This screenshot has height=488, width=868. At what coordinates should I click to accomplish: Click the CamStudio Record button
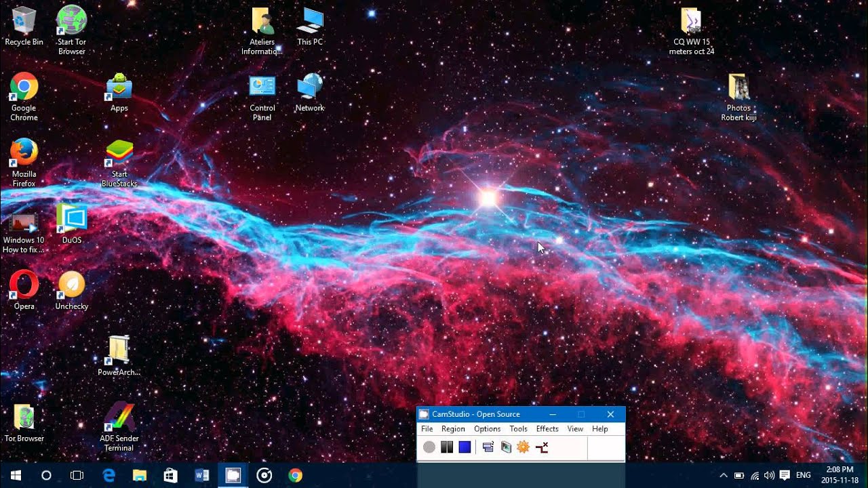(429, 447)
